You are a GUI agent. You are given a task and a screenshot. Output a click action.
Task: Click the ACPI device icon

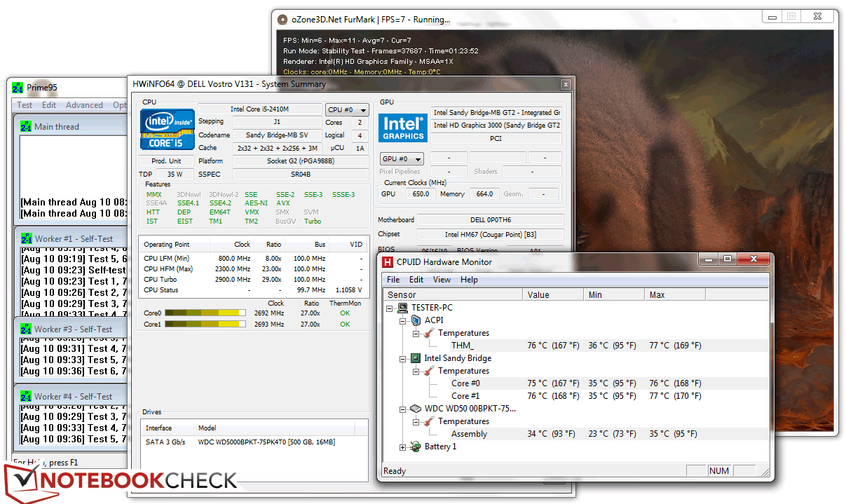coord(415,320)
